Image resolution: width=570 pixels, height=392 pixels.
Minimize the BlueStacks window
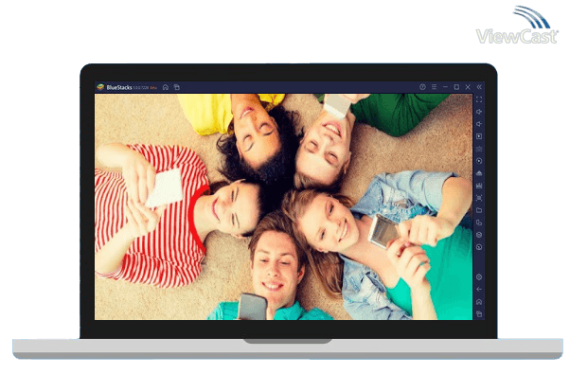[445, 87]
